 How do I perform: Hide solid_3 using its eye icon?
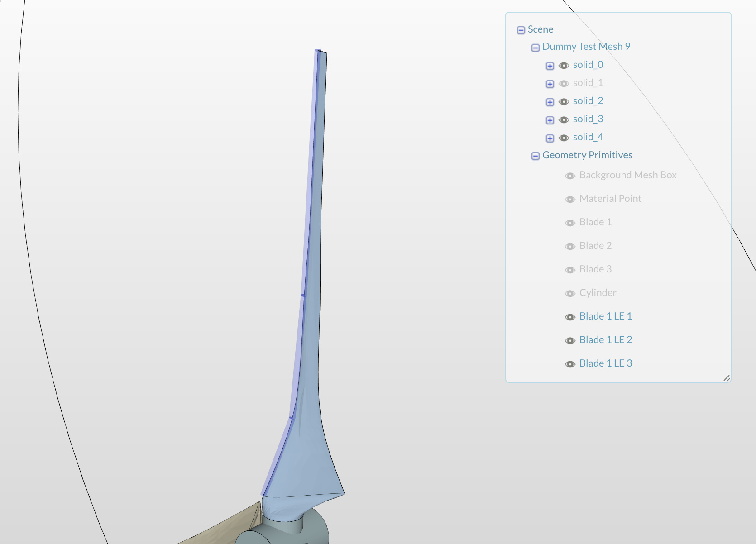point(564,119)
